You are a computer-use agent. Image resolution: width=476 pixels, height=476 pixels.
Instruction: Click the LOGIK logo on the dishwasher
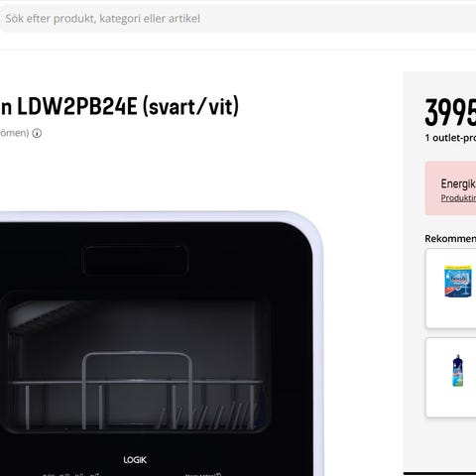[x=135, y=460]
